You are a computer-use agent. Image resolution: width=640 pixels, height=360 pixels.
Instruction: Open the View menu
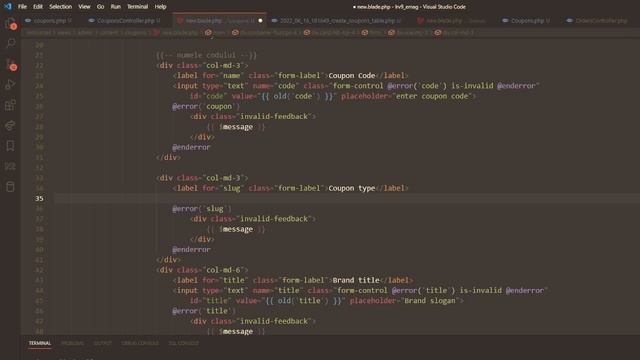tap(84, 7)
